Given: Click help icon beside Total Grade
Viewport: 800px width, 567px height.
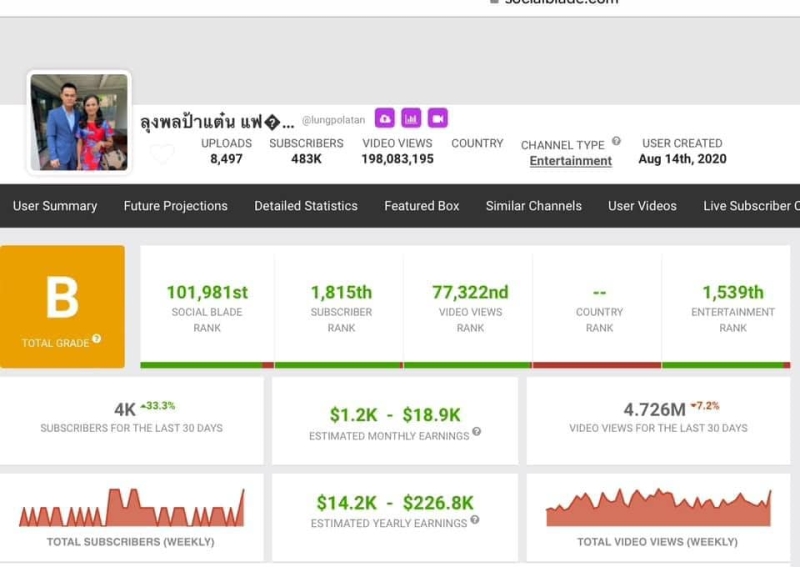Looking at the screenshot, I should (96, 338).
